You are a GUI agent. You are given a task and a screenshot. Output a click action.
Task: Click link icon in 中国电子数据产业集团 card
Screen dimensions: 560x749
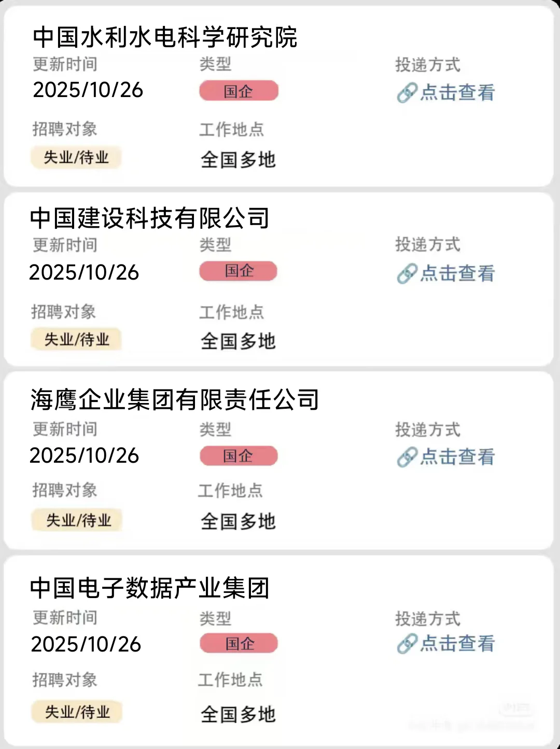point(407,644)
